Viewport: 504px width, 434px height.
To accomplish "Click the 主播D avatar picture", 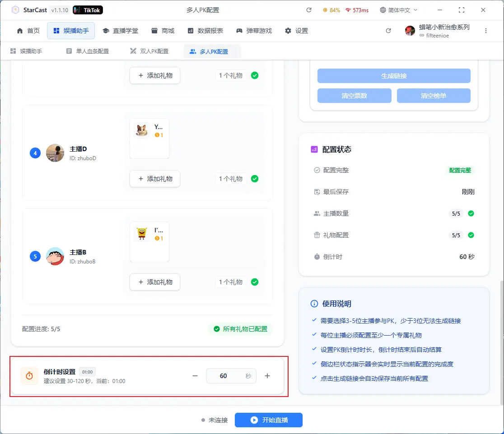I will tap(55, 153).
